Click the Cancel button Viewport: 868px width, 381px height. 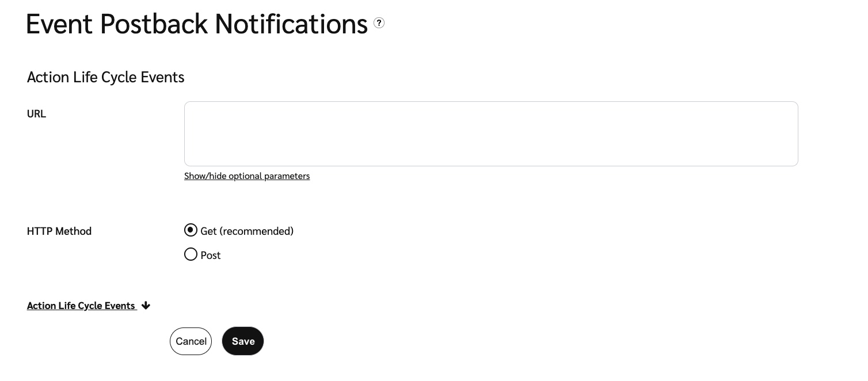tap(191, 341)
